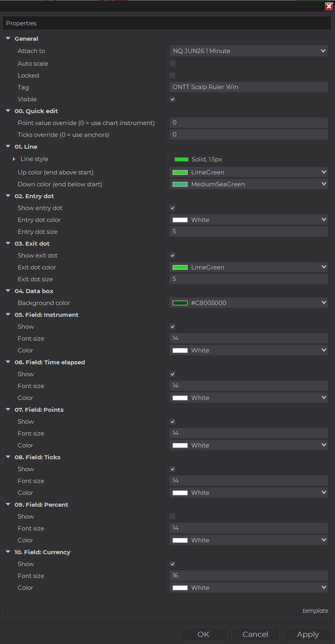Open Color dropdown under Field: Percent
The height and width of the screenshot is (644, 335).
pos(248,540)
